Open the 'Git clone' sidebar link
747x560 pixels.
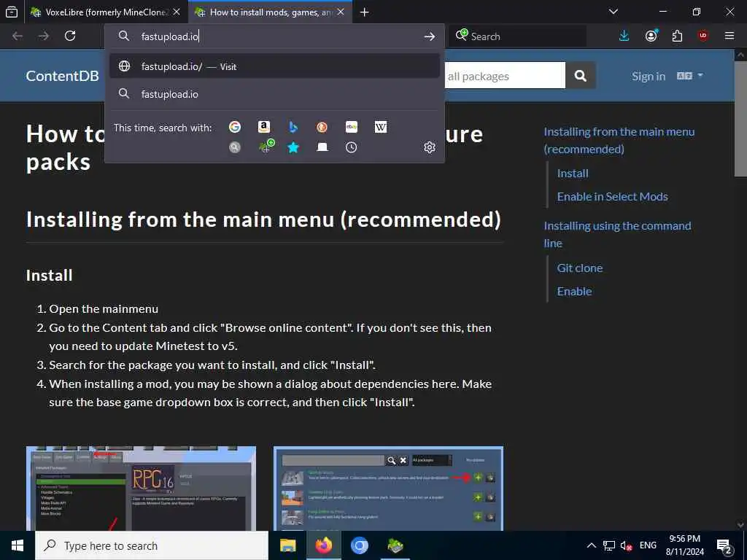[580, 268]
